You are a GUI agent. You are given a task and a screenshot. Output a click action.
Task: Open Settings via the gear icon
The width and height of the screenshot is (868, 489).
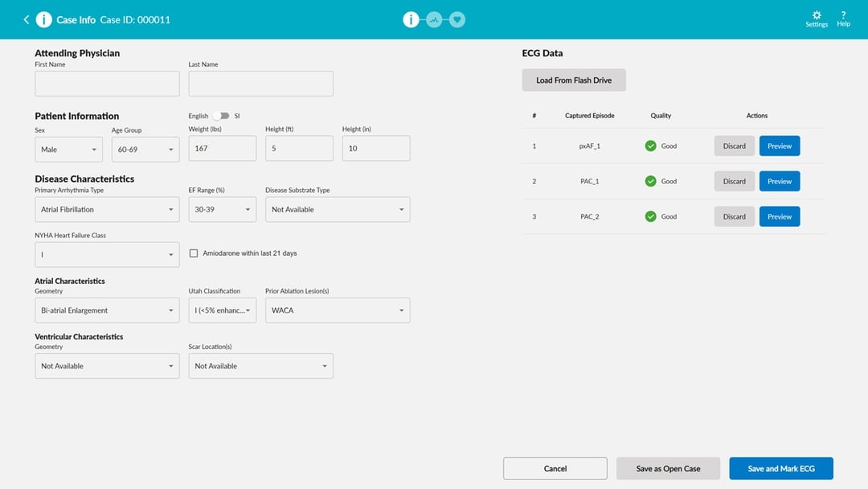coord(816,18)
